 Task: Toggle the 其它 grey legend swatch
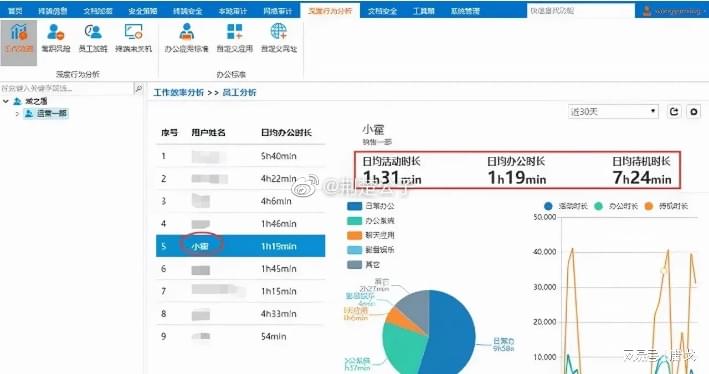(354, 265)
